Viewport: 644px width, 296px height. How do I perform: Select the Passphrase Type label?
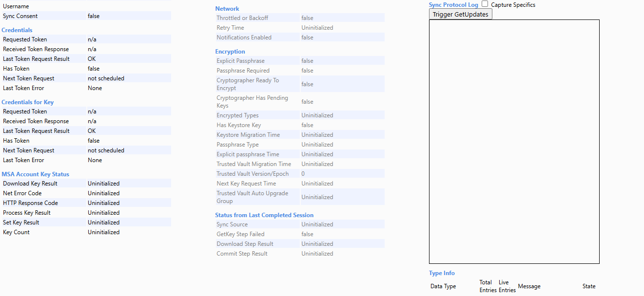pos(237,145)
